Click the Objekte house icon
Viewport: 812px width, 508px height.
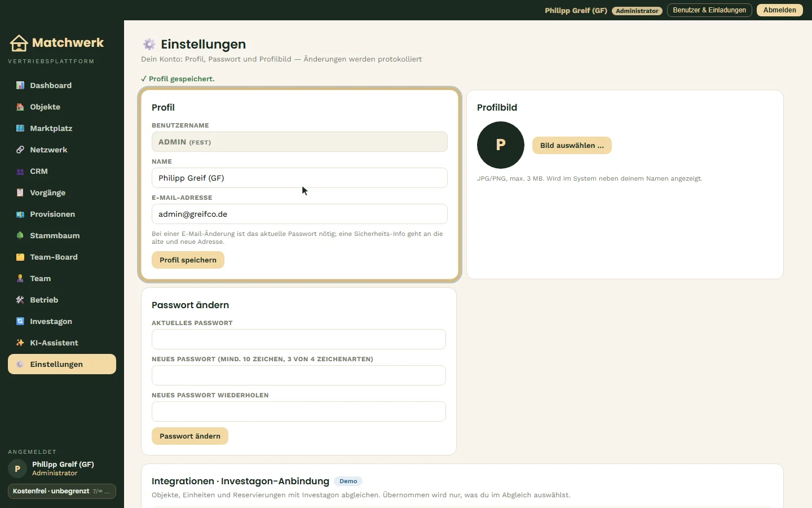point(20,107)
